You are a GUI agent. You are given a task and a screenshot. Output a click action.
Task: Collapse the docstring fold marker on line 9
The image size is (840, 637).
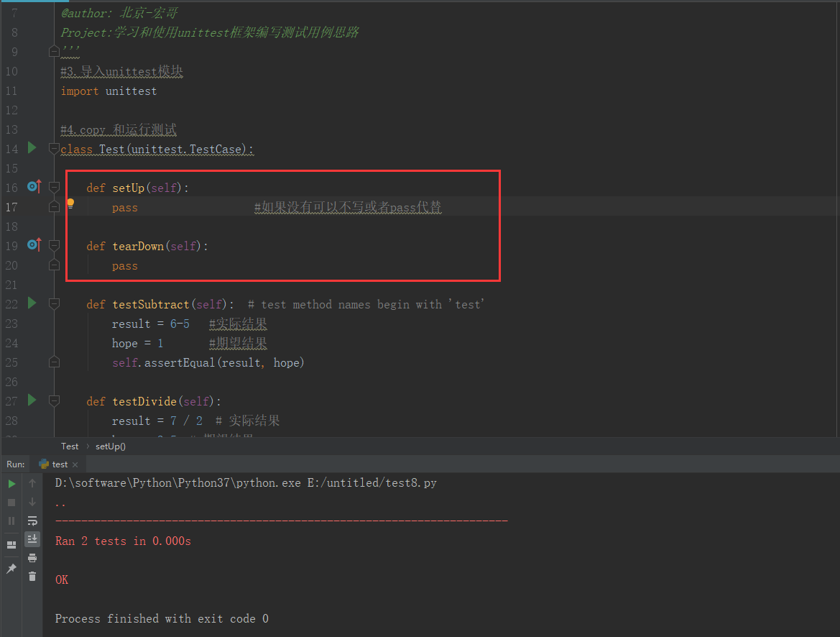click(x=54, y=52)
